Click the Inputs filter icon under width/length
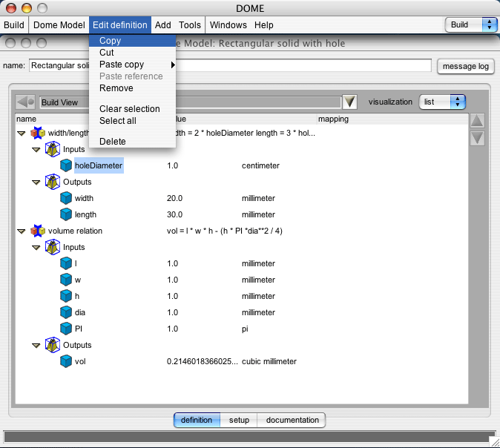Image resolution: width=500 pixels, height=448 pixels. click(53, 149)
